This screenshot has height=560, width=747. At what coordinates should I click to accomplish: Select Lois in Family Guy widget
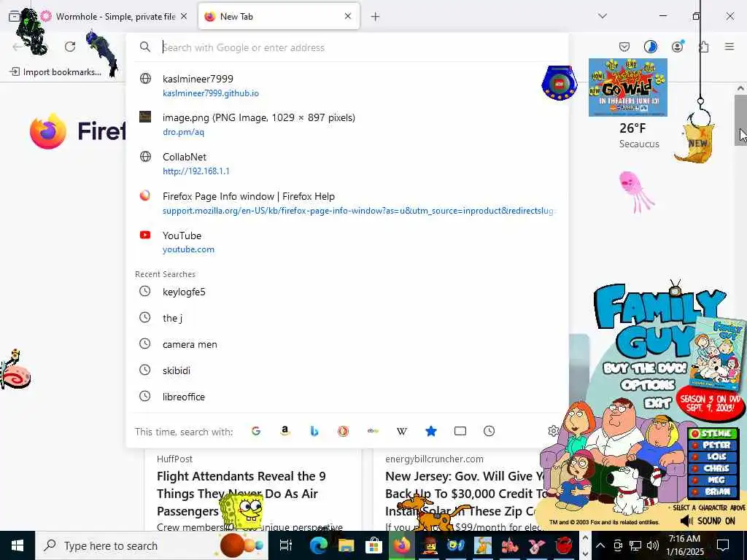pyautogui.click(x=713, y=456)
